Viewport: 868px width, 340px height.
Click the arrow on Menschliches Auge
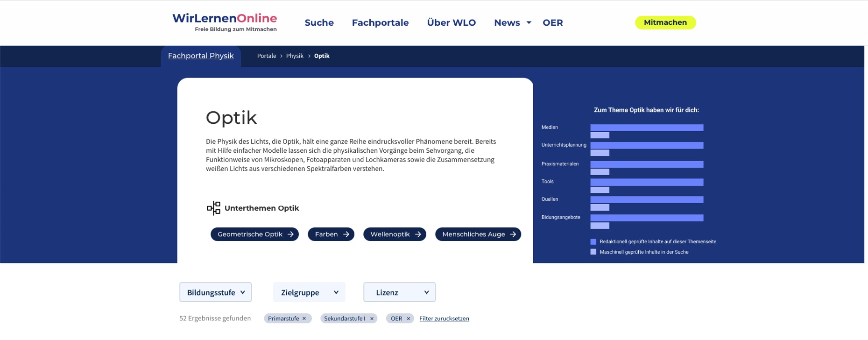[513, 234]
